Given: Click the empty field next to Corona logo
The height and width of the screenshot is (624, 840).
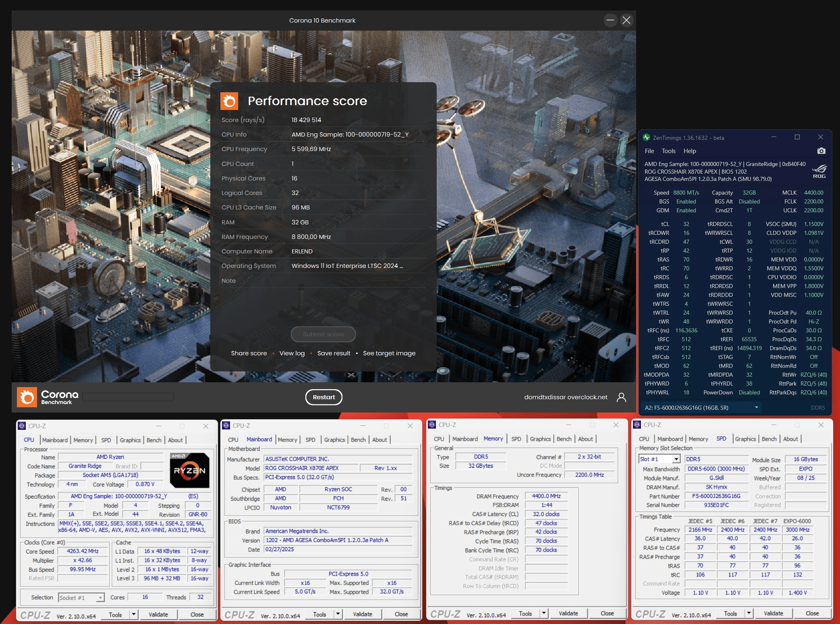Looking at the screenshot, I should (x=128, y=397).
